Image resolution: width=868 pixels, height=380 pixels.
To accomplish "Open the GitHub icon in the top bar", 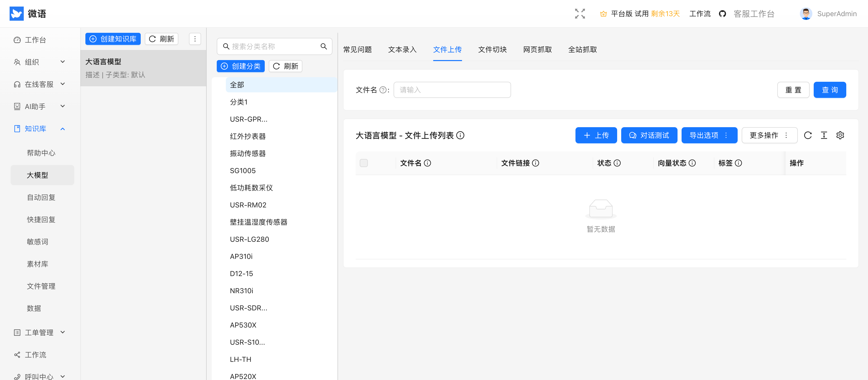I will click(x=722, y=13).
